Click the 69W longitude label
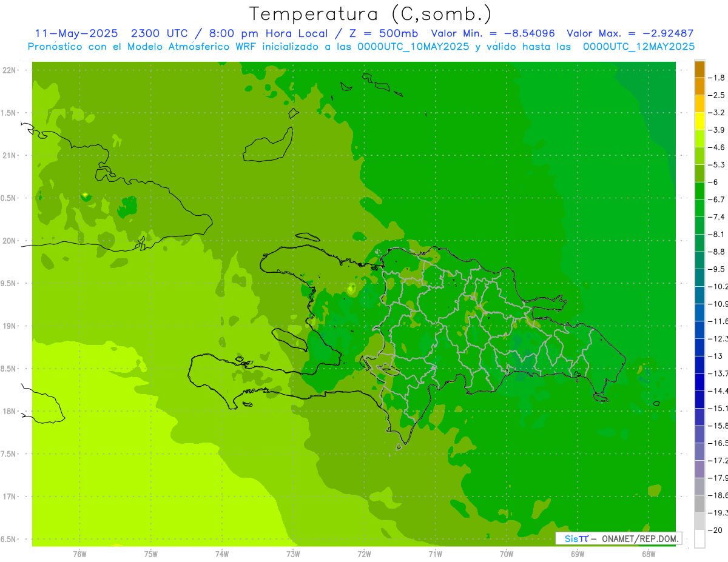Viewport: 728px width, 562px height. [578, 554]
